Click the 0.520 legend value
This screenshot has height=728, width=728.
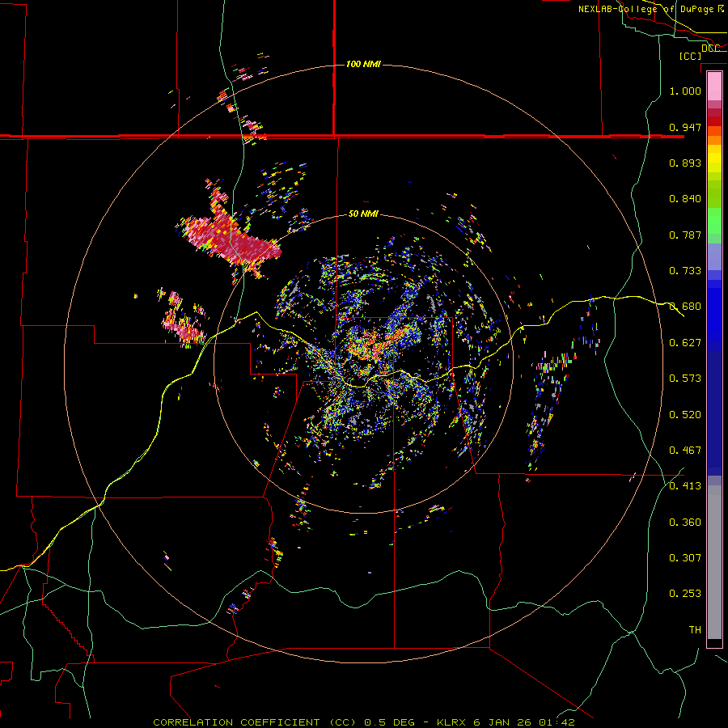[685, 414]
